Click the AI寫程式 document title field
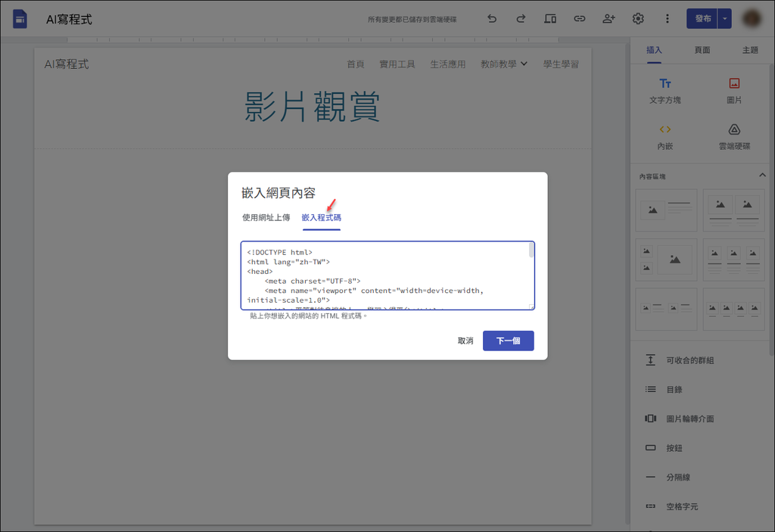Image resolution: width=775 pixels, height=532 pixels. [69, 19]
